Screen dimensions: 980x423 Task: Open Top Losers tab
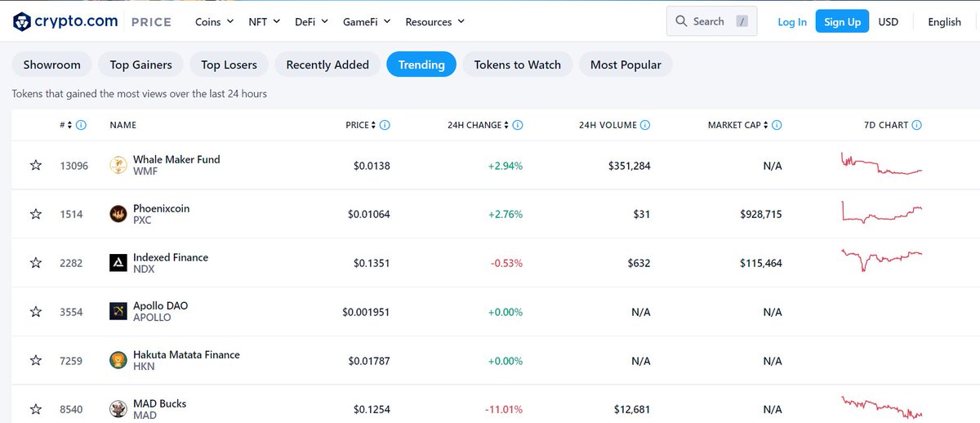229,65
